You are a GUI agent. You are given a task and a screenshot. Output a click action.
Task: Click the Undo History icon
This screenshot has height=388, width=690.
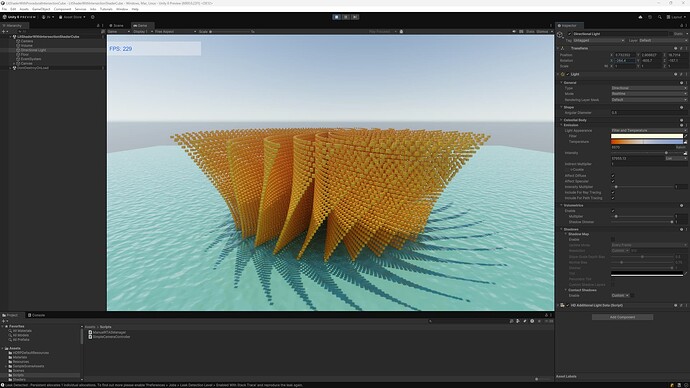pyautogui.click(x=650, y=17)
